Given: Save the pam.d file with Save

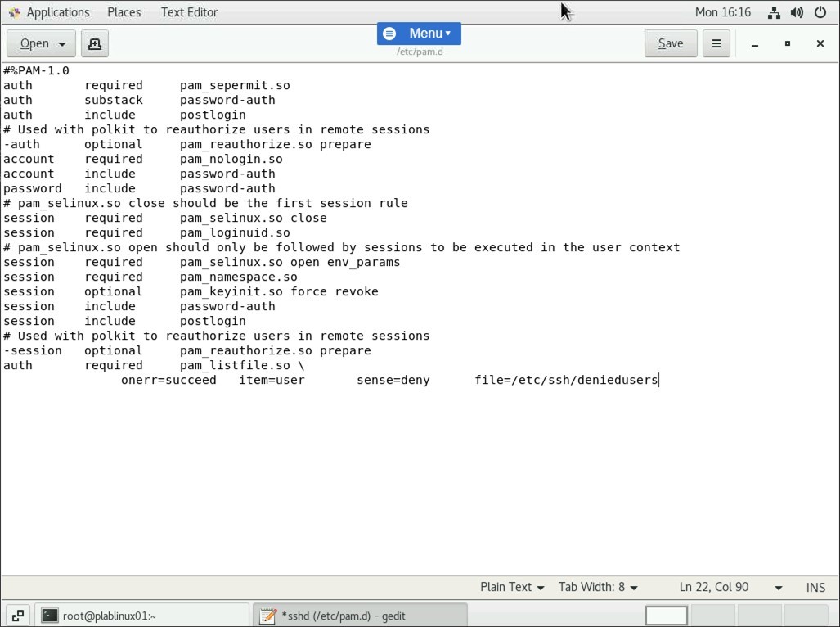Looking at the screenshot, I should point(670,43).
